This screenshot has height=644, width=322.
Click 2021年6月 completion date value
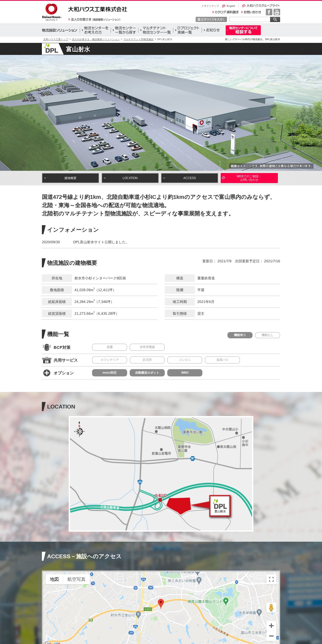(206, 302)
